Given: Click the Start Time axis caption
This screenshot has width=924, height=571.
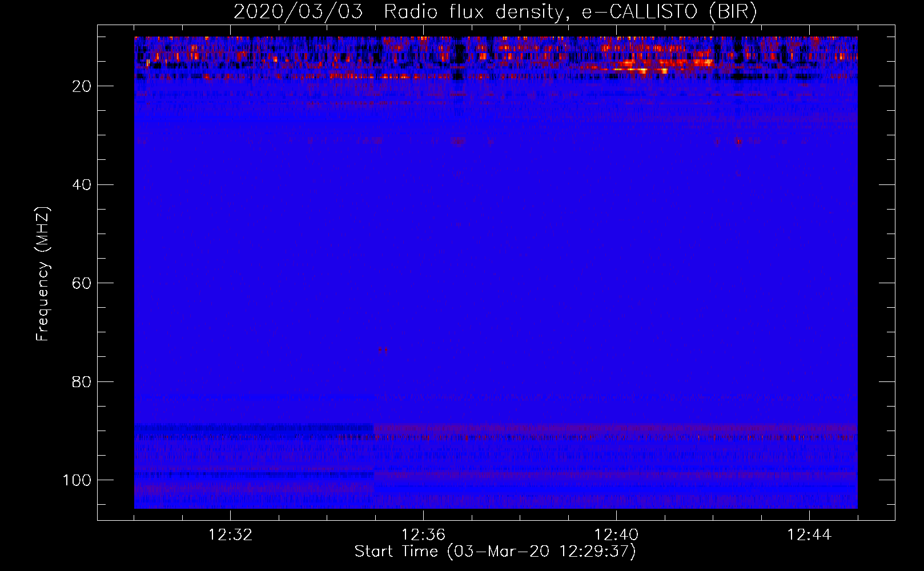Looking at the screenshot, I should (495, 552).
